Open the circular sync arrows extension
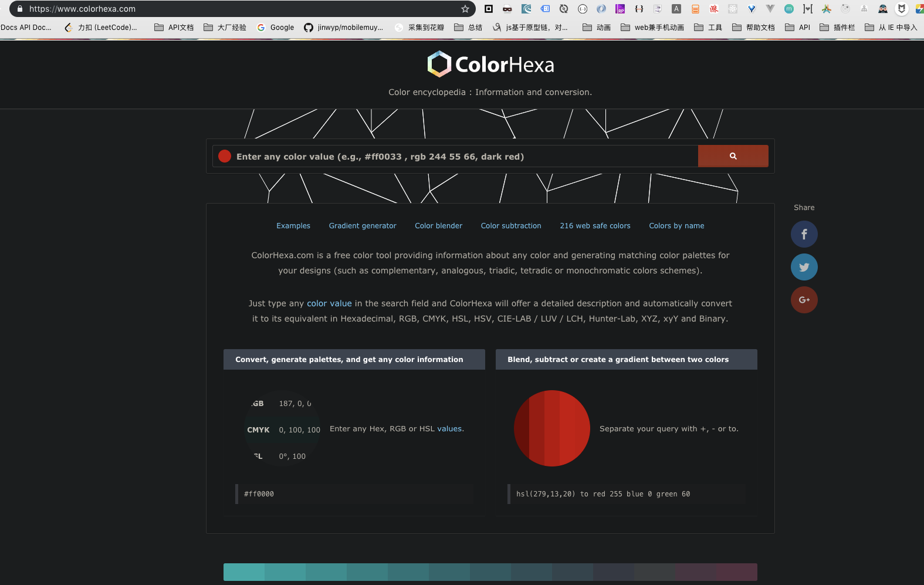The height and width of the screenshot is (585, 924). pyautogui.click(x=564, y=9)
